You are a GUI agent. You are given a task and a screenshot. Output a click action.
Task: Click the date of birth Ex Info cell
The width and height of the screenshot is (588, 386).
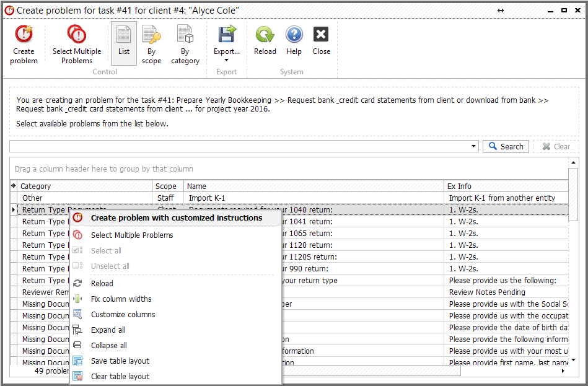click(x=506, y=328)
